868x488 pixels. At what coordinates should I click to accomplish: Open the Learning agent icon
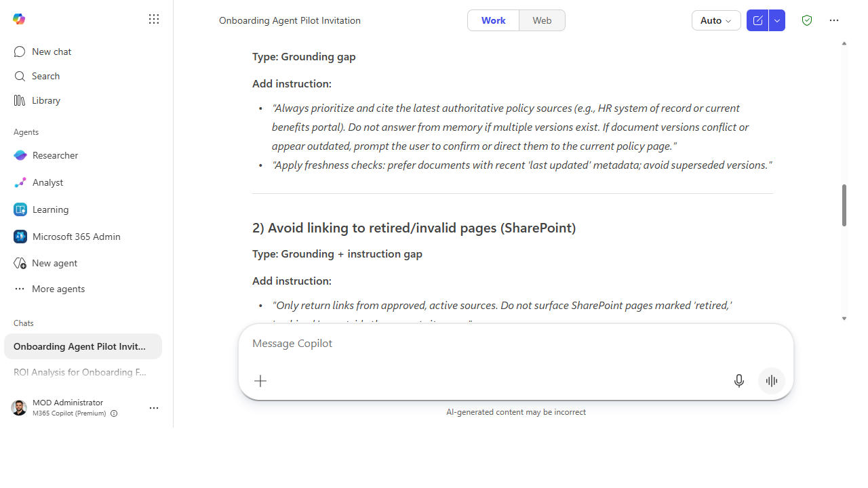tap(20, 209)
